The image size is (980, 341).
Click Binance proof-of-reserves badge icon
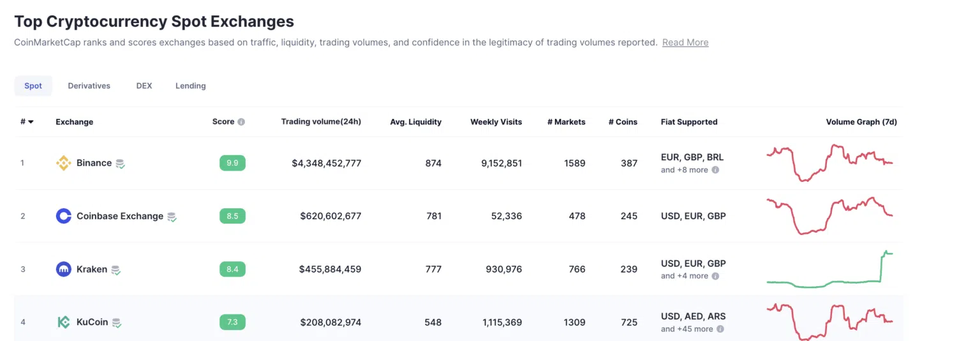tap(120, 163)
